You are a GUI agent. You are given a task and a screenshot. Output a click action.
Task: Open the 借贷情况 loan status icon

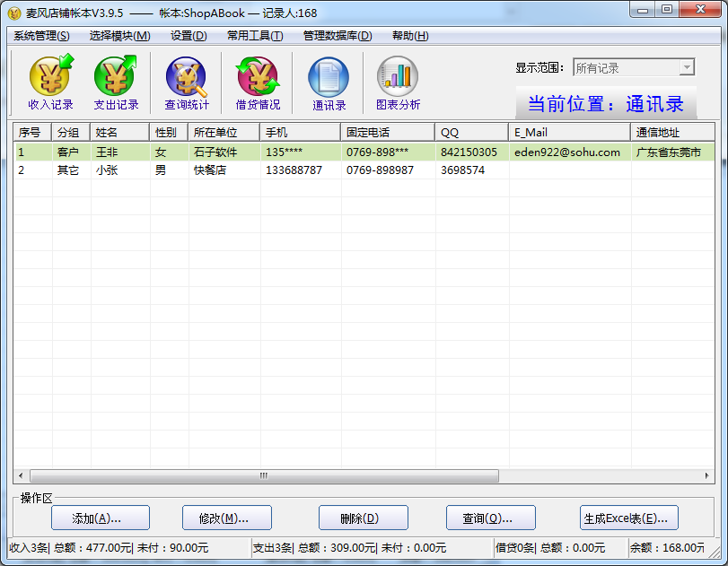coord(259,83)
